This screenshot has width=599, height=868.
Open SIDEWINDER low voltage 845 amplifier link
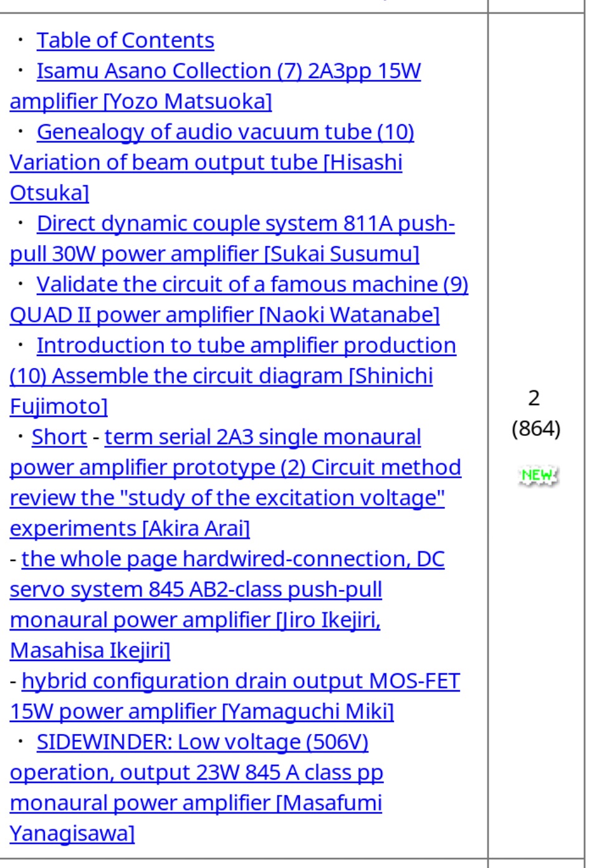coord(203,743)
